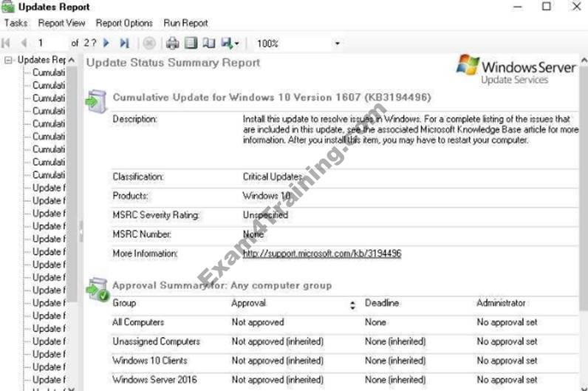The width and height of the screenshot is (588, 391).
Task: Go to the first report page
Action: pos(6,43)
